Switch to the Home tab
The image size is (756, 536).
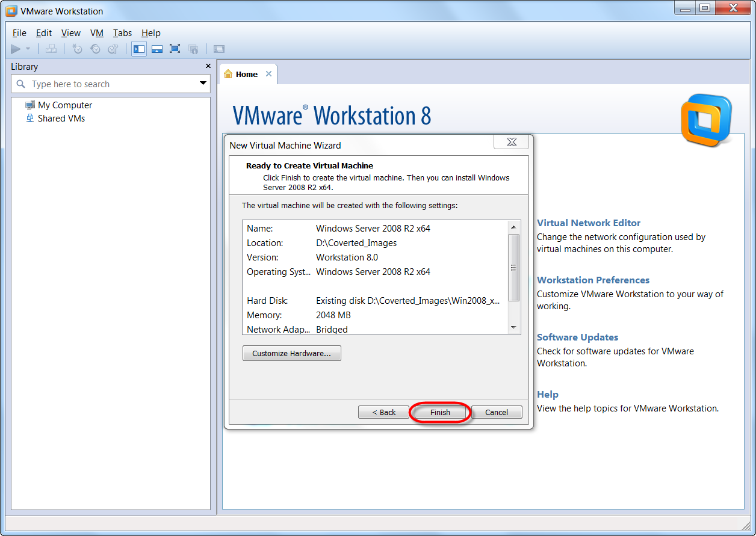[247, 74]
